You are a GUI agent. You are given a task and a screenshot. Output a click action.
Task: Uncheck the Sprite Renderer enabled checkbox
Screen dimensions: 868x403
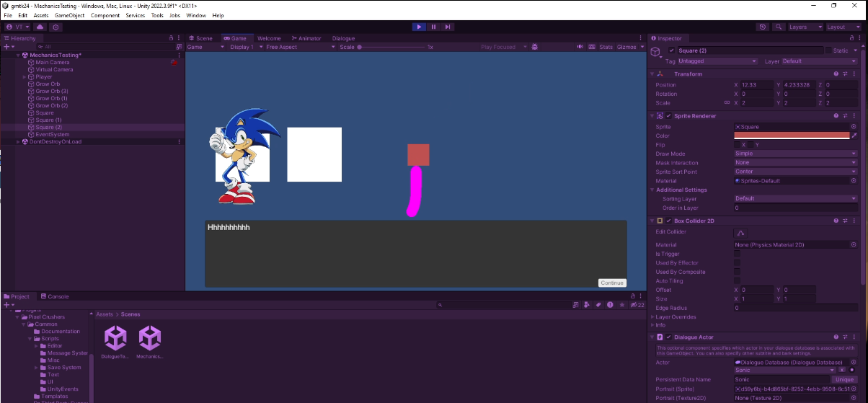coord(668,115)
